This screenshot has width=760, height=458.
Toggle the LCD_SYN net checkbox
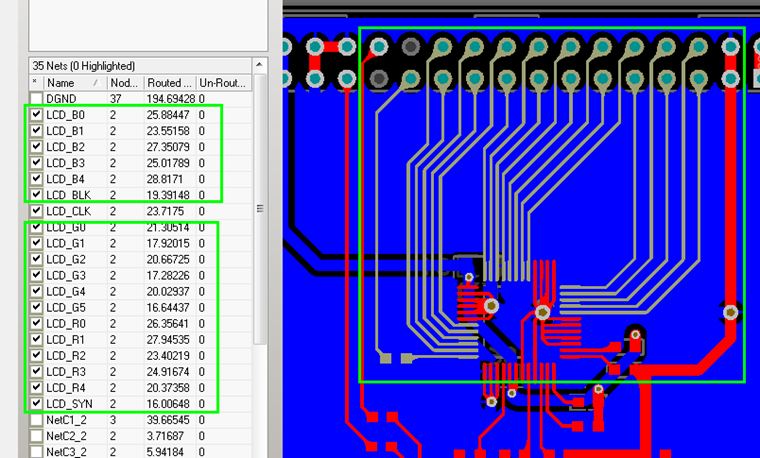(37, 403)
